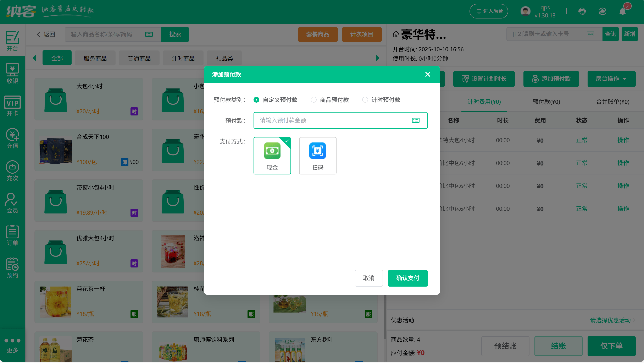This screenshot has height=363, width=644.
Task: Click the 结账 button
Action: click(x=558, y=346)
